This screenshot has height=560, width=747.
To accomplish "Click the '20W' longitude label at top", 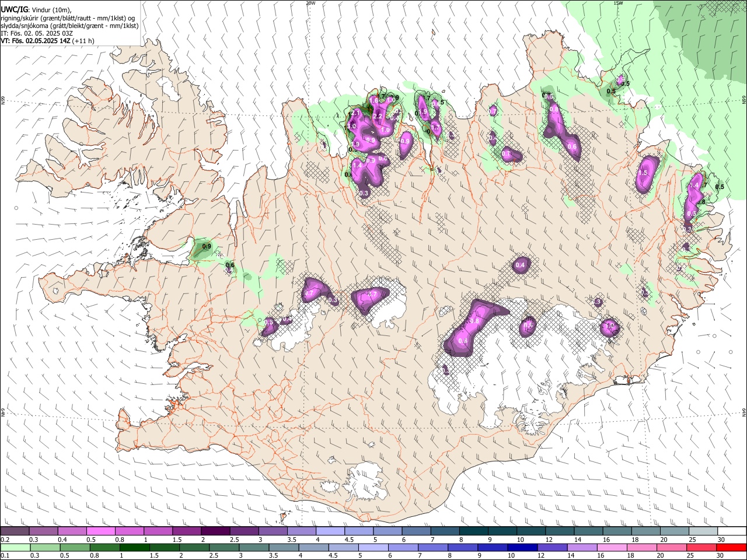I will (x=310, y=3).
